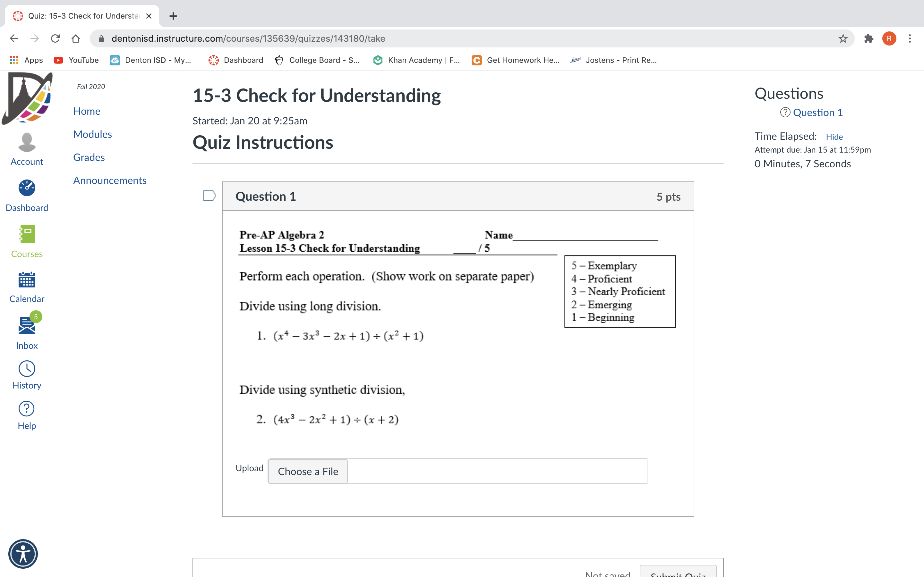Open a new browser tab
924x577 pixels.
coord(173,16)
